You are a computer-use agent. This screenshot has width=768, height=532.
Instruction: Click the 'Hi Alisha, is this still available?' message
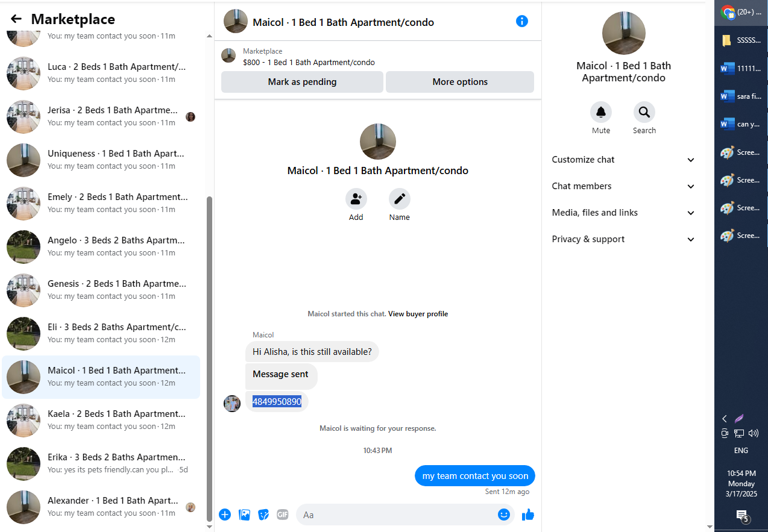coord(312,352)
